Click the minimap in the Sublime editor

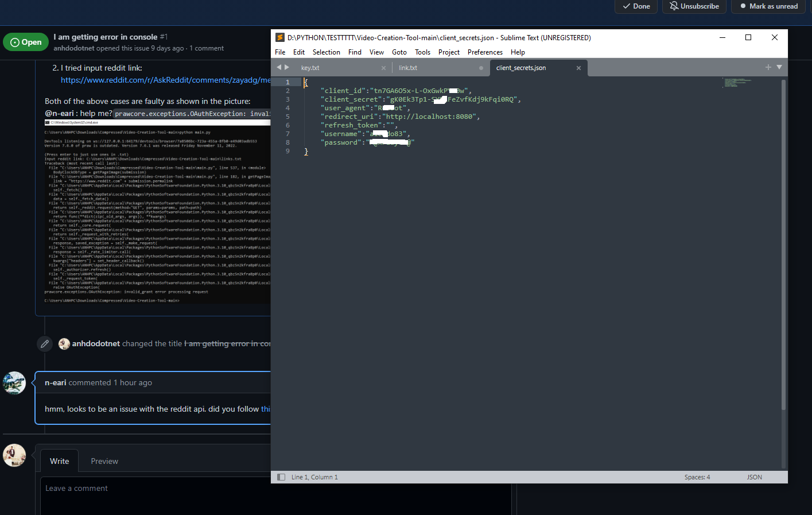(x=737, y=83)
